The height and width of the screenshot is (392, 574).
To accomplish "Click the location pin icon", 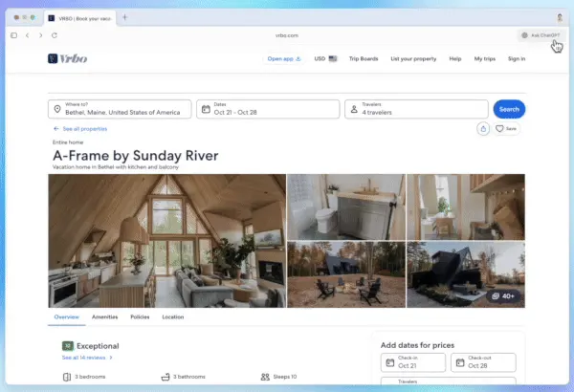I will (57, 109).
